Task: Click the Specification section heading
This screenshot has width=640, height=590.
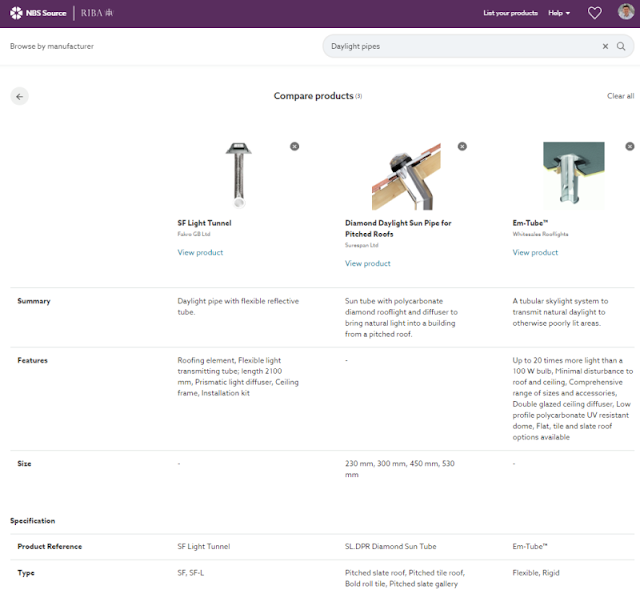Action: coord(32,521)
